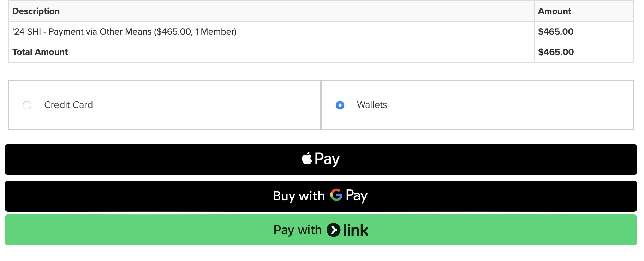This screenshot has height=261, width=644.
Task: Click the green link wordmark
Action: [356, 230]
